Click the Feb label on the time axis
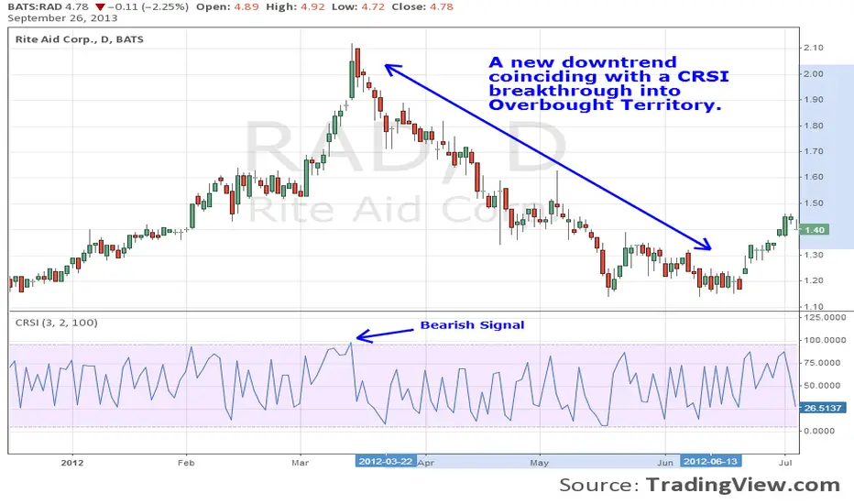Screen dimensions: 854x504 tap(186, 463)
